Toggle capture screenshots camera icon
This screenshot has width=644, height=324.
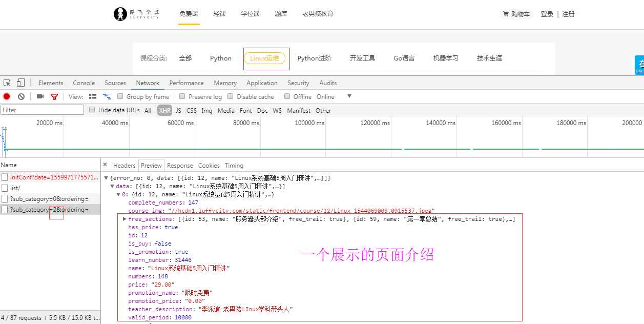(x=40, y=96)
